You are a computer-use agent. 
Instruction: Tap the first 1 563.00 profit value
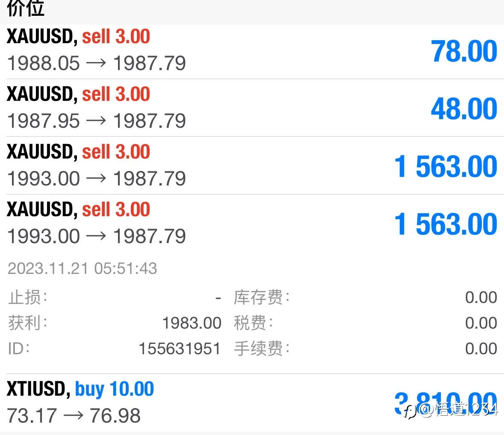click(446, 166)
